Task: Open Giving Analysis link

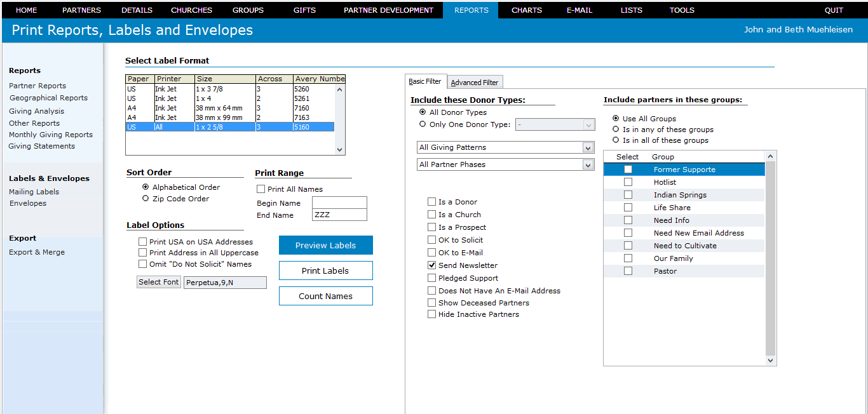Action: [36, 111]
